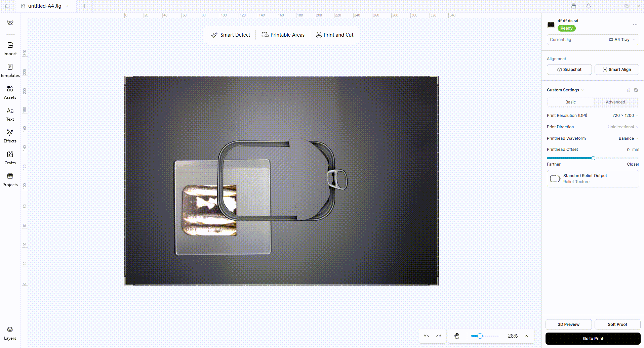644x348 pixels.
Task: Open the notifications bell
Action: pyautogui.click(x=589, y=6)
